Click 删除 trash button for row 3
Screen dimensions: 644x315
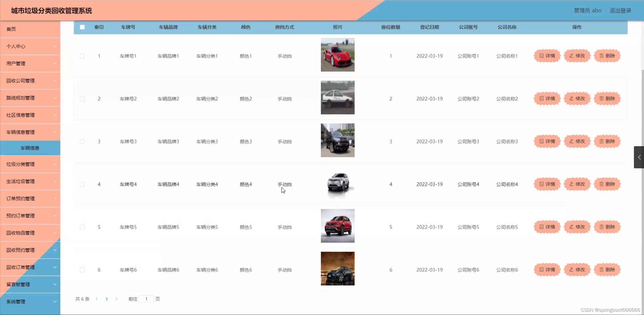click(607, 141)
